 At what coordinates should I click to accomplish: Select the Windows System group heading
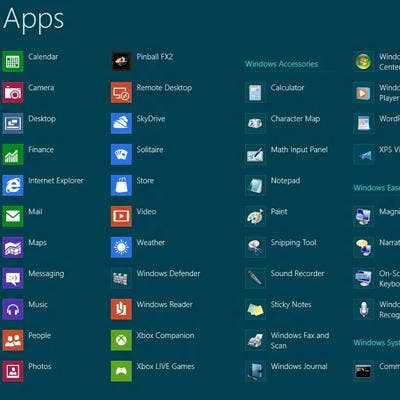pyautogui.click(x=377, y=342)
